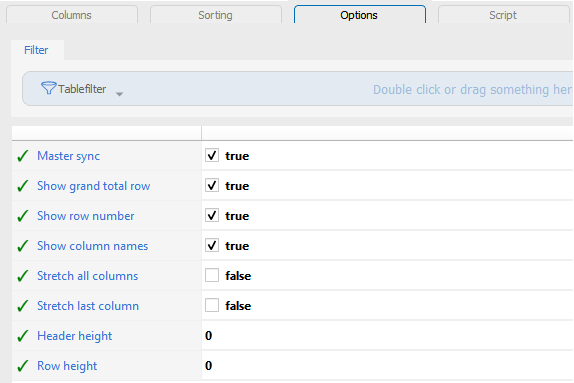Click the 'true' value for Show row number

(x=237, y=216)
